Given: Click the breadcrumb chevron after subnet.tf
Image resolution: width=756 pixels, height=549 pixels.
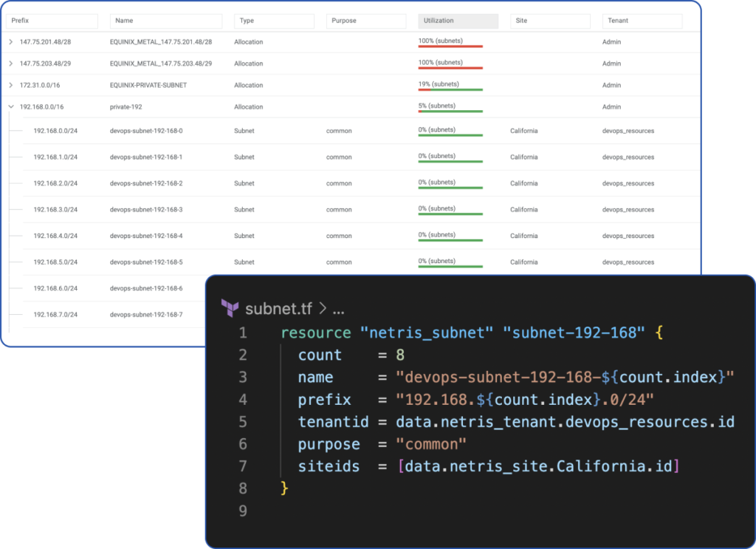Looking at the screenshot, I should 323,308.
